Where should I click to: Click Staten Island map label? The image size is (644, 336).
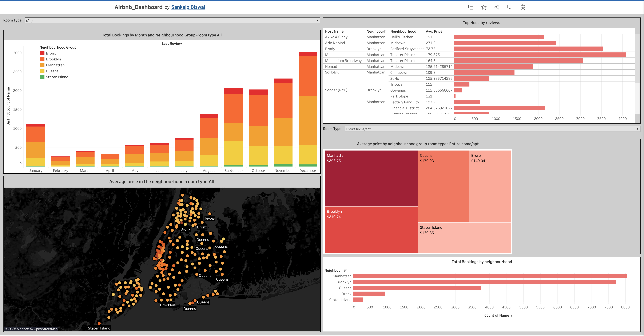pos(99,328)
